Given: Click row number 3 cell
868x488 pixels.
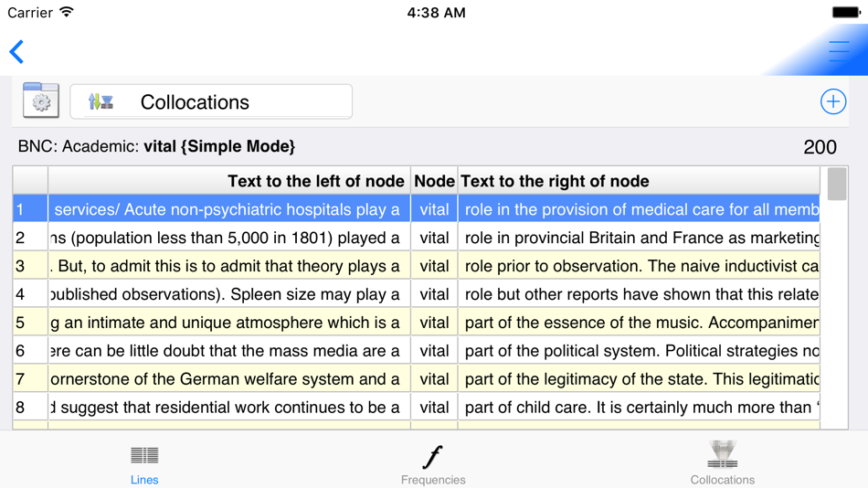Looking at the screenshot, I should tap(30, 266).
